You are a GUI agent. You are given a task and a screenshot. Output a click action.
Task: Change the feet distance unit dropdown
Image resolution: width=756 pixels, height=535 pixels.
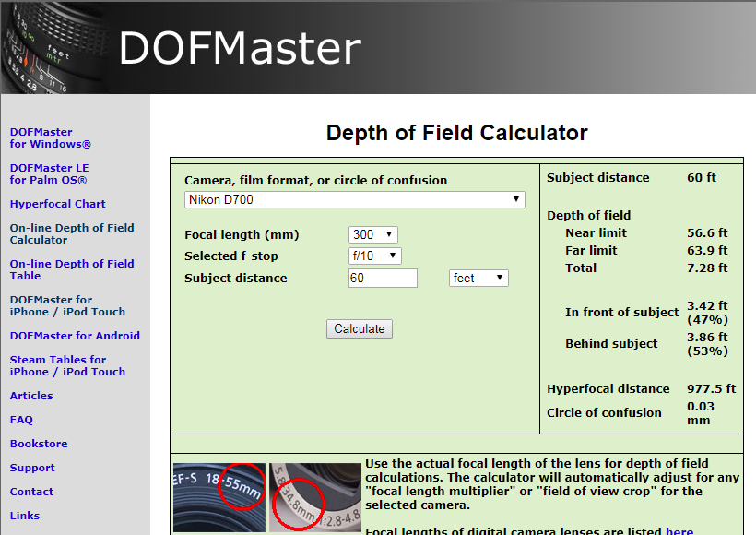[x=478, y=279]
